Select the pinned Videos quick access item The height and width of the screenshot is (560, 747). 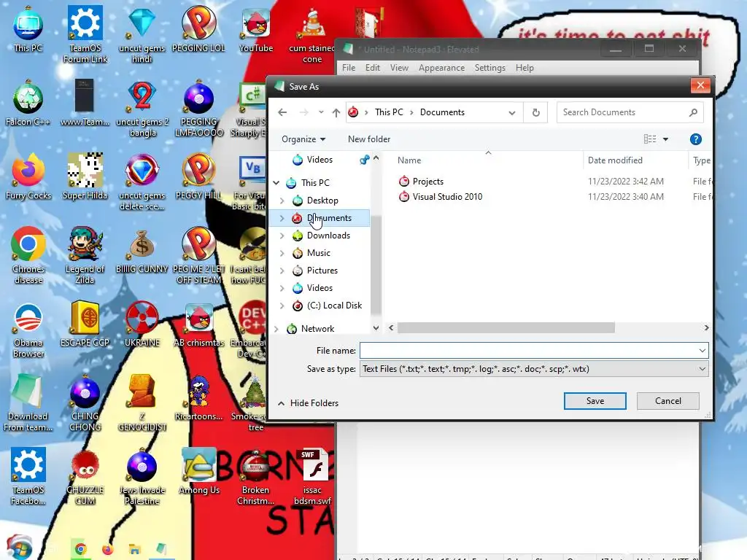320,160
